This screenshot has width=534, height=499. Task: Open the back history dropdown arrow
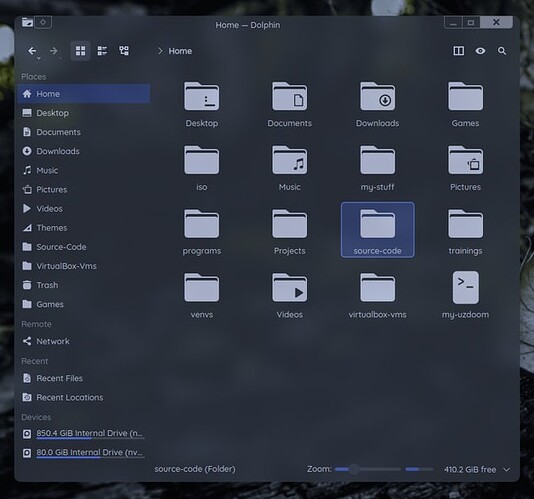pos(39,58)
